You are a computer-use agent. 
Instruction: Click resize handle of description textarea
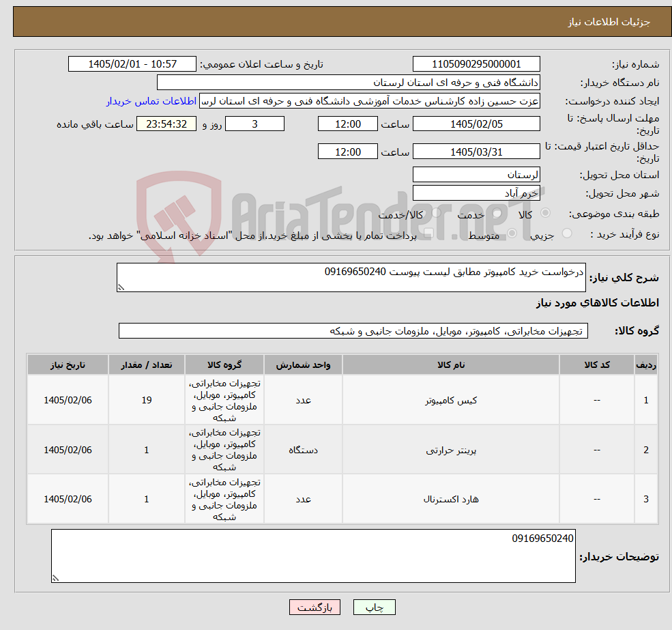click(121, 288)
